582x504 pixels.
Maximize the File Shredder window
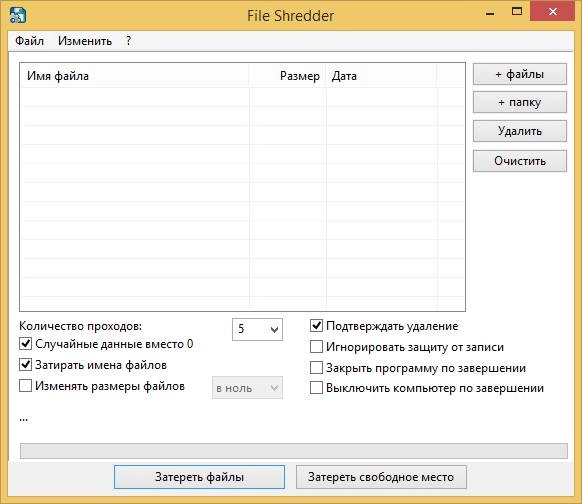click(x=517, y=12)
